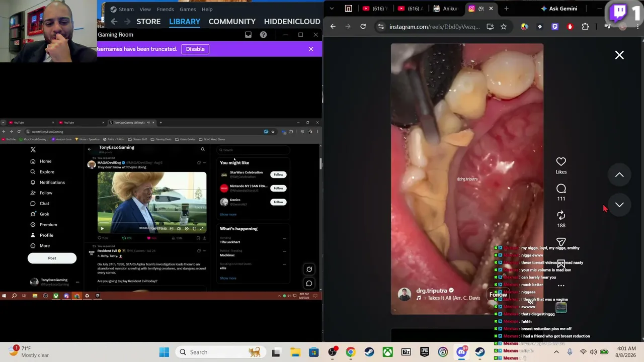
Task: Go back in the Instagram browser window
Action: pyautogui.click(x=333, y=27)
